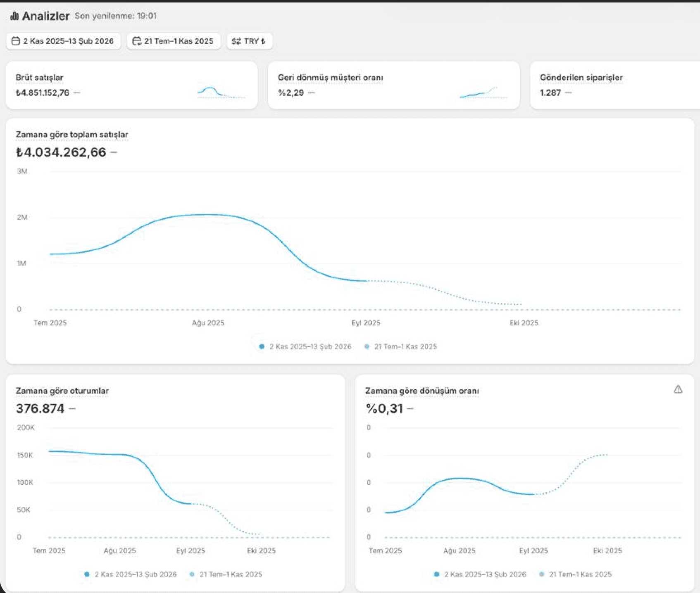Open the Zamana göre dönüşüm oranı report
Viewport: 700px width, 593px height.
point(422,391)
